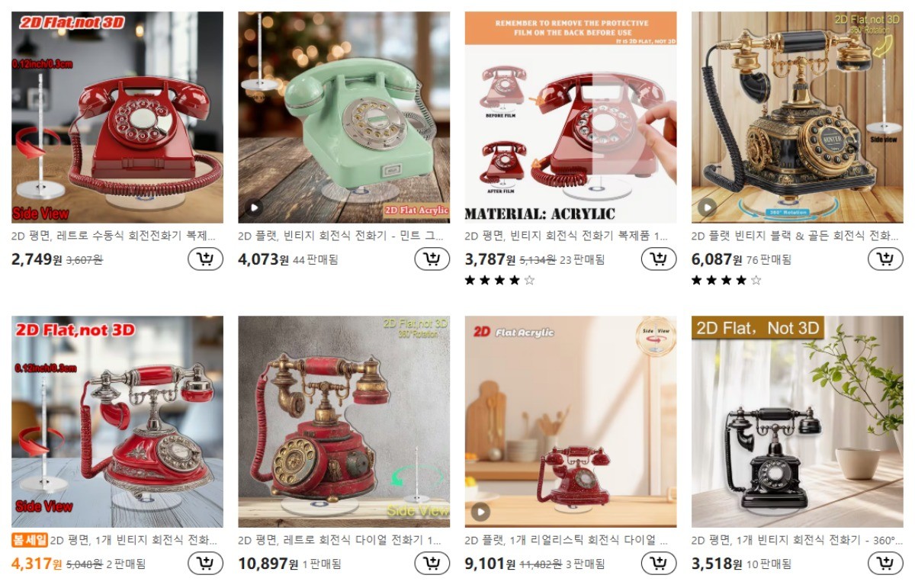Add the 4,317원 vintage red telephone to cart

pyautogui.click(x=205, y=564)
